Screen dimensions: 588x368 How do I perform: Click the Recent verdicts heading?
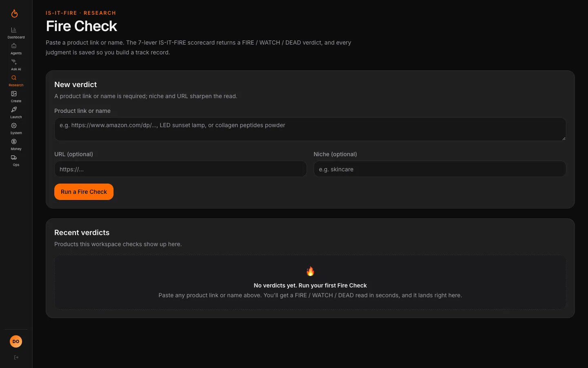pos(82,233)
